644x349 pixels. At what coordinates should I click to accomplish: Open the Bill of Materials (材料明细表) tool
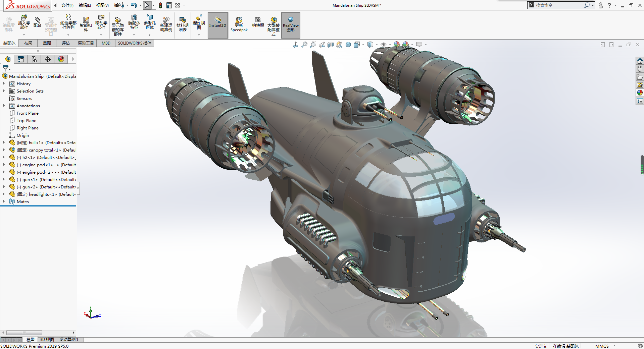pyautogui.click(x=182, y=24)
